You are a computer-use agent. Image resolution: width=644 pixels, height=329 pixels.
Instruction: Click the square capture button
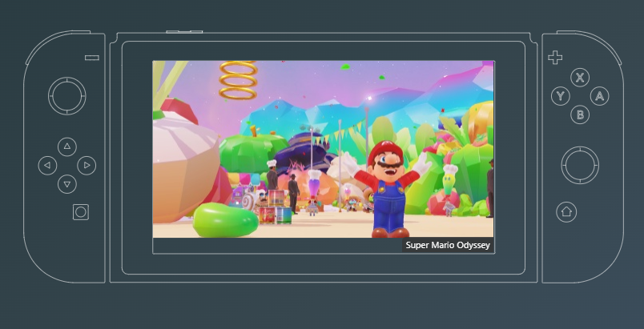[81, 212]
